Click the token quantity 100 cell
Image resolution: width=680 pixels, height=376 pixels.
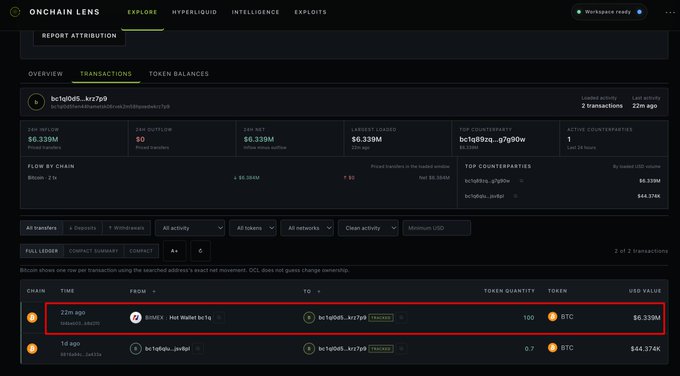[x=528, y=317]
